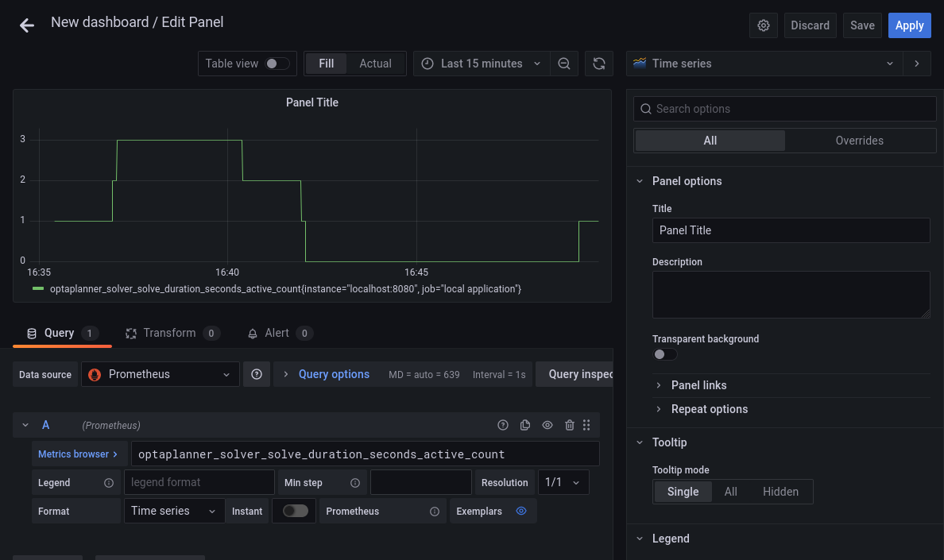Click the Apply button
944x560 pixels.
coord(909,25)
